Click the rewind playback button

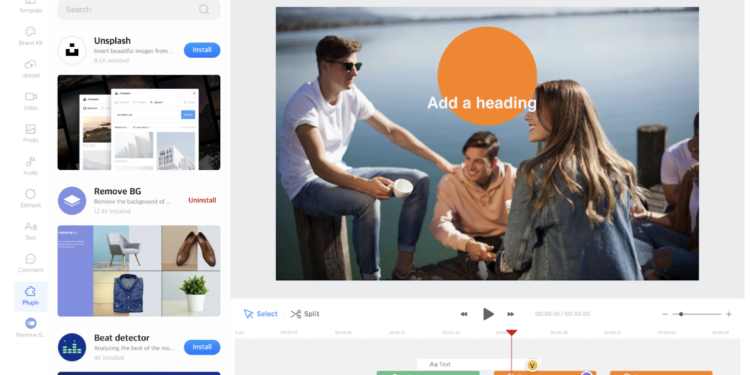click(x=463, y=314)
